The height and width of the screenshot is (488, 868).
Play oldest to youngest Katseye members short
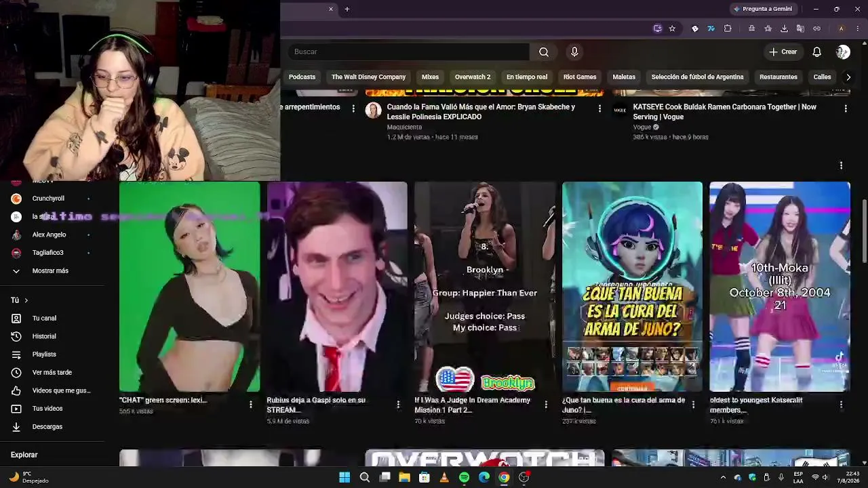tap(780, 287)
